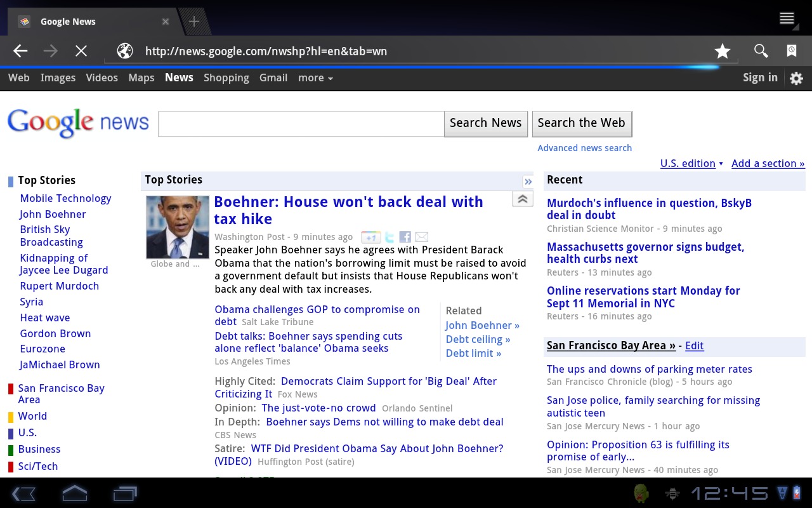Open Gmail from Google bar
This screenshot has height=508, width=812.
click(273, 77)
